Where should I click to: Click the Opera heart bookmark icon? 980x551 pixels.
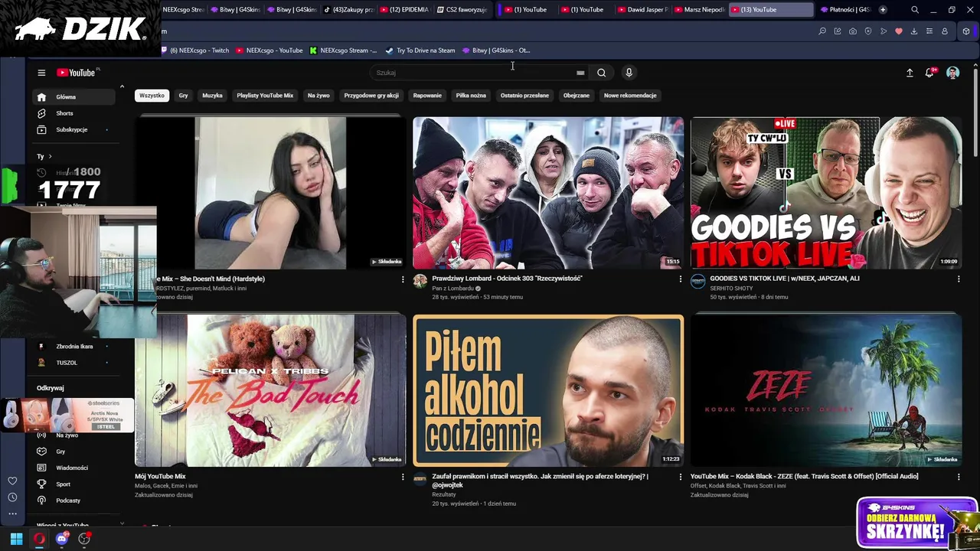point(899,31)
